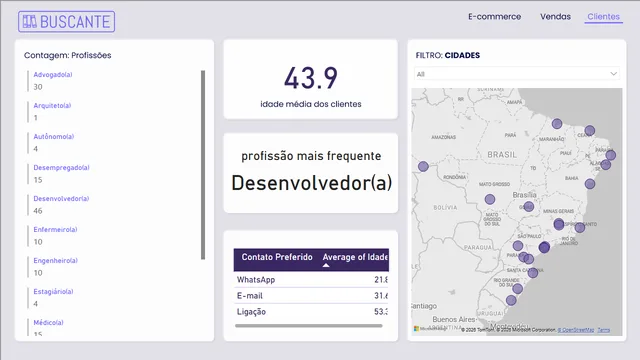The height and width of the screenshot is (360, 640).
Task: Open the map Terms link
Action: click(x=604, y=330)
